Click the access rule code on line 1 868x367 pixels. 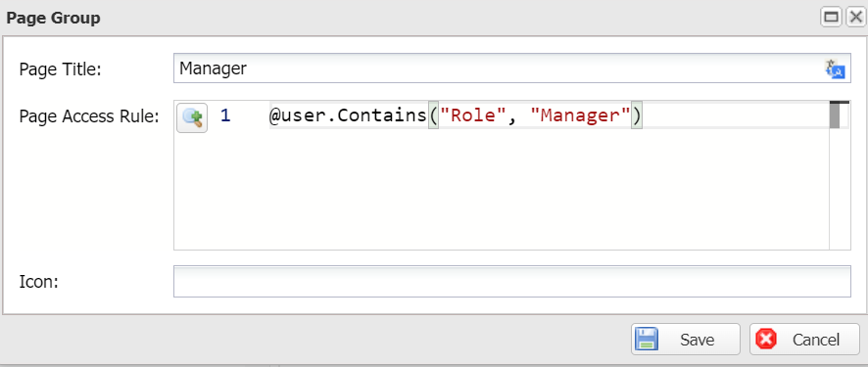pyautogui.click(x=456, y=115)
